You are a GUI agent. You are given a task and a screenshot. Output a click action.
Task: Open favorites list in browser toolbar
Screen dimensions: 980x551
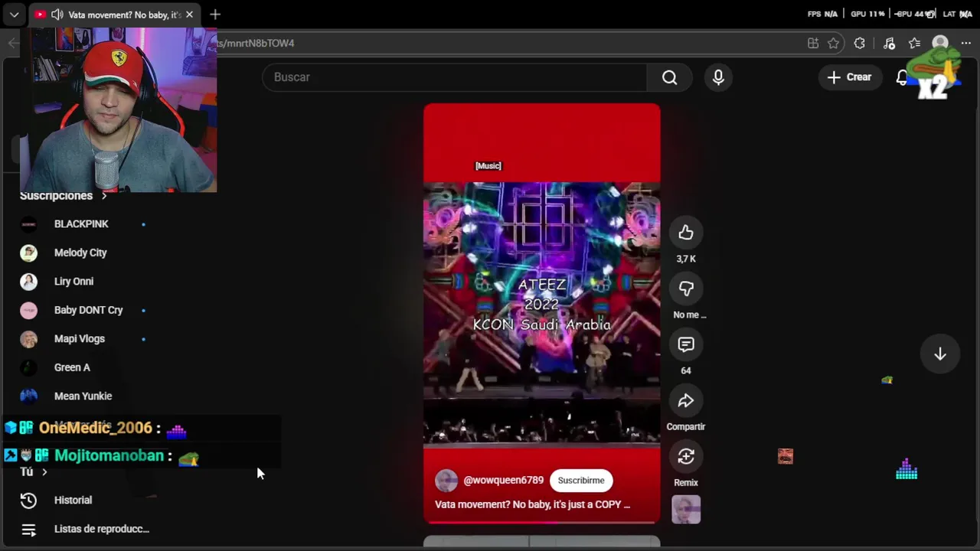(x=914, y=44)
